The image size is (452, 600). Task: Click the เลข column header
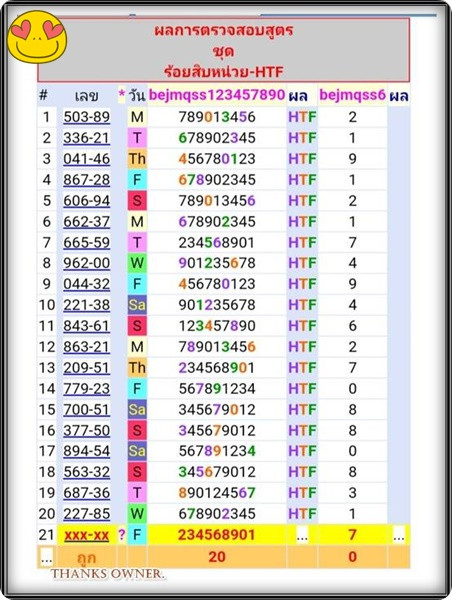coord(87,96)
